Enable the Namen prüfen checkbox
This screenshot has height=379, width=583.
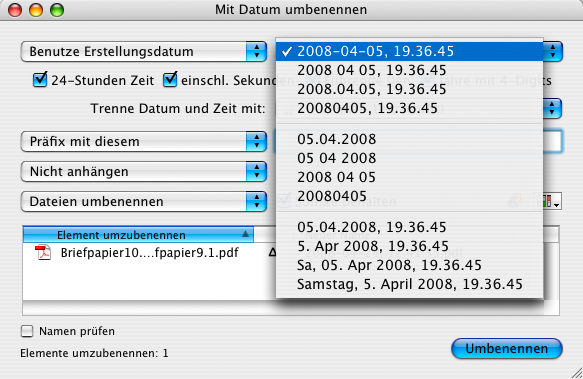[27, 331]
